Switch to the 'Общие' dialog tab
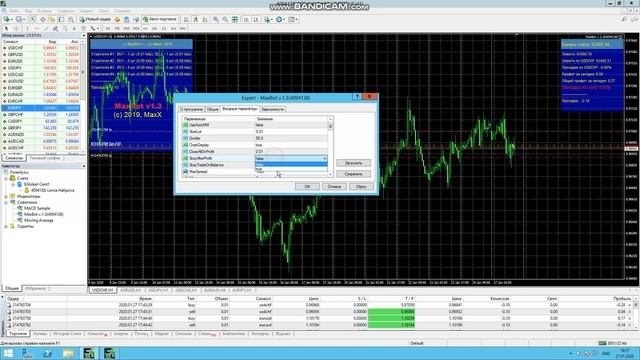640x360 pixels. coord(212,109)
